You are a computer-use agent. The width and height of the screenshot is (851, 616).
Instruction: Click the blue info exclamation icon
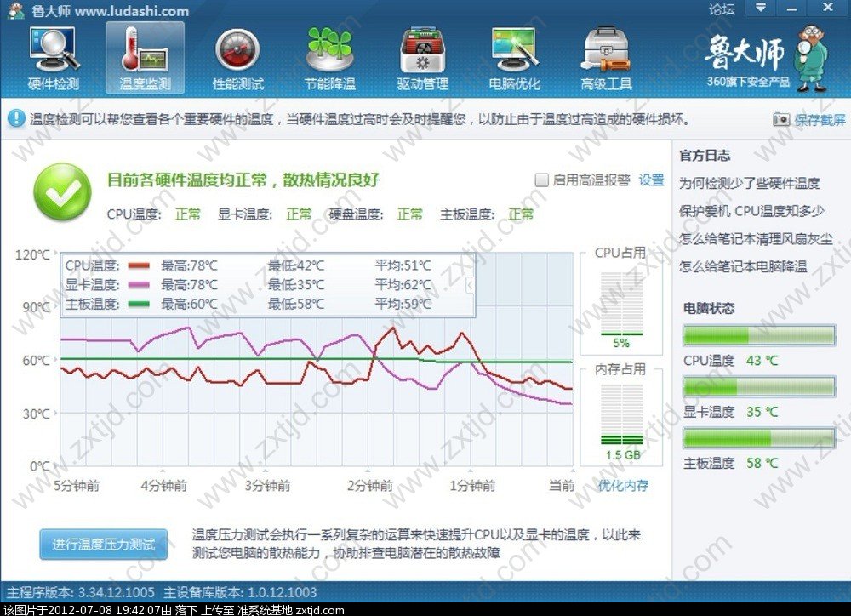pyautogui.click(x=15, y=117)
